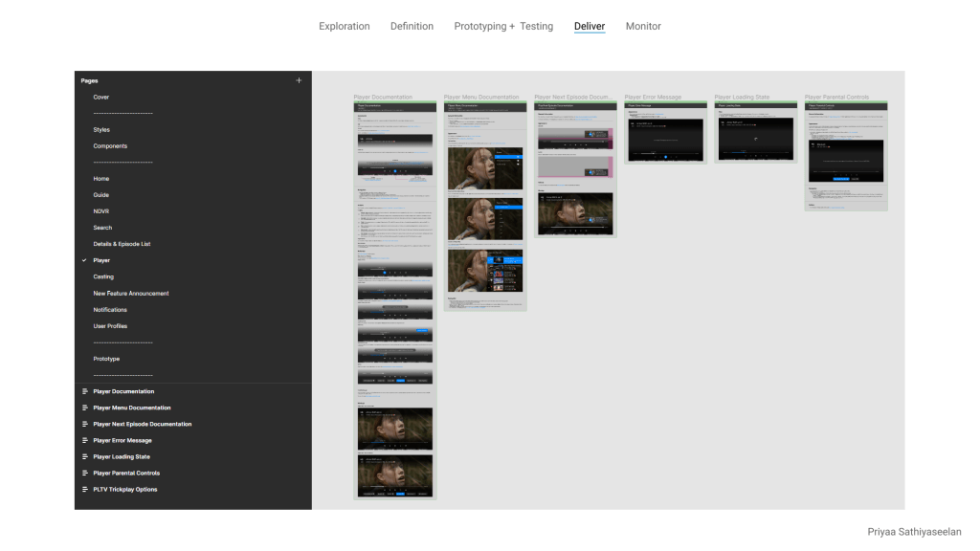Click the Player Next Episode Documentation frame icon

84,424
